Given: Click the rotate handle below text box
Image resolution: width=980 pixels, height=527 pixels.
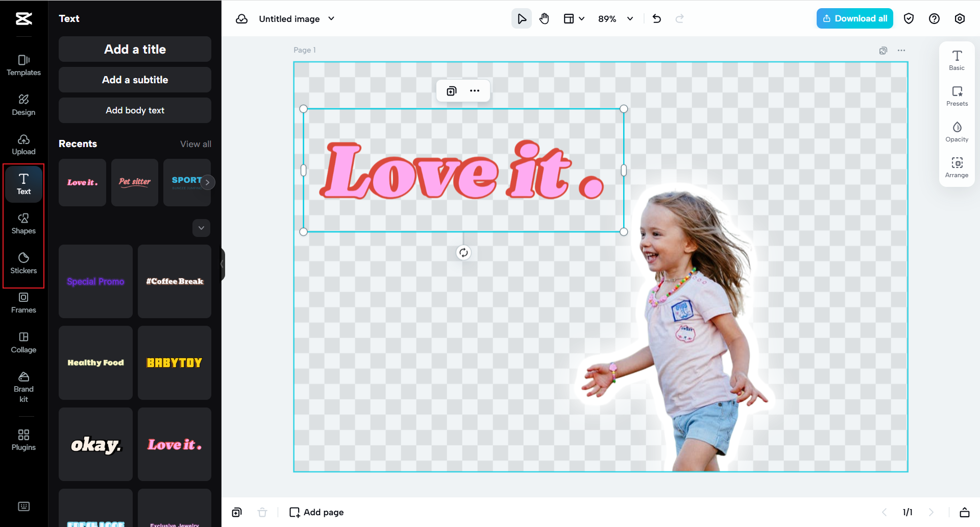Looking at the screenshot, I should pyautogui.click(x=463, y=253).
